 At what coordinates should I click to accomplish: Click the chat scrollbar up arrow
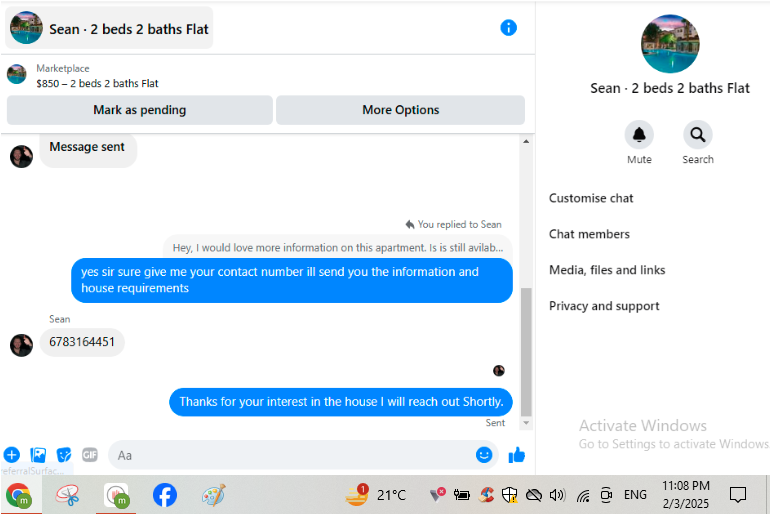[x=526, y=142]
